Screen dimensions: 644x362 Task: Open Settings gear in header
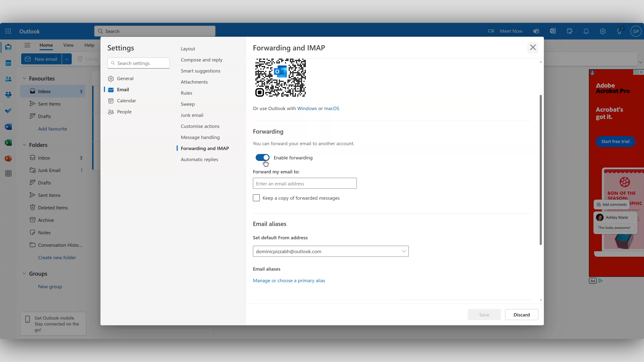point(603,31)
